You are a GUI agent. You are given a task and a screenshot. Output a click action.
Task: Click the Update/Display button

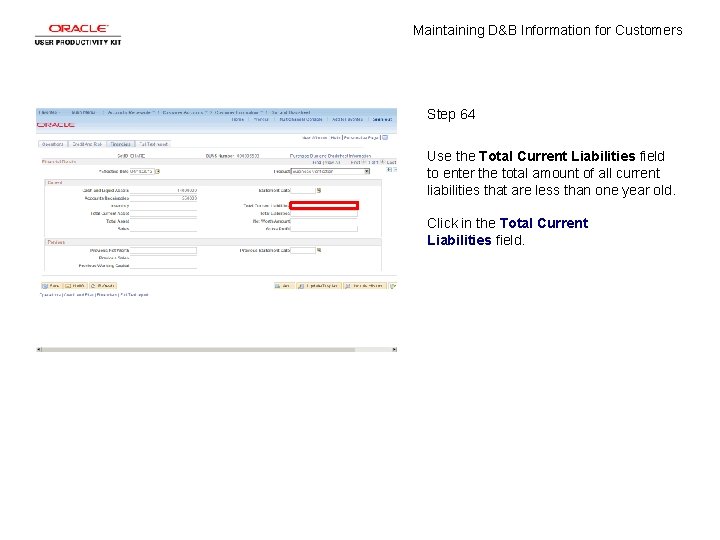[x=319, y=286]
